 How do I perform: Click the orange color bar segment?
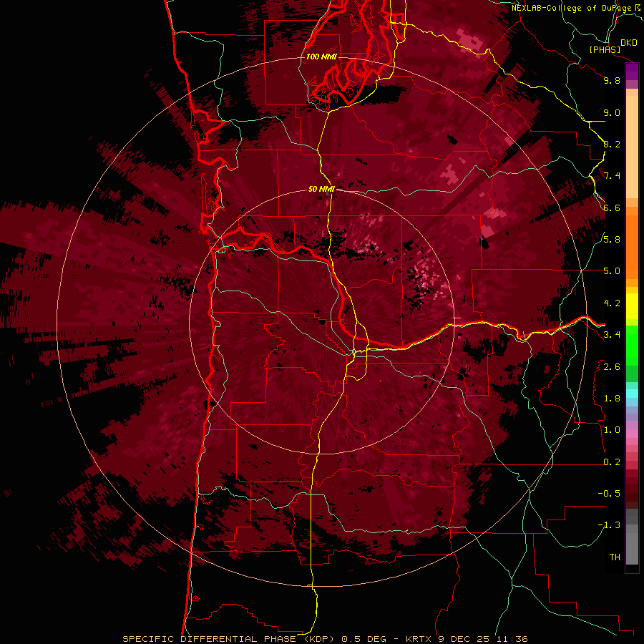pos(632,246)
